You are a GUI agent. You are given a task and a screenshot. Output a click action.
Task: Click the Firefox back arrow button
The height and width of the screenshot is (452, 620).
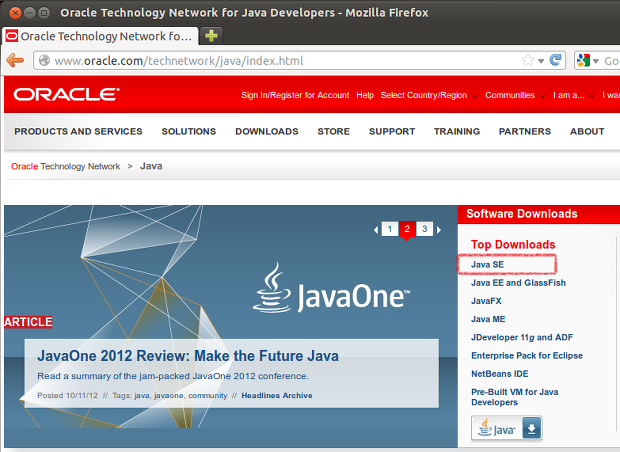pos(15,61)
